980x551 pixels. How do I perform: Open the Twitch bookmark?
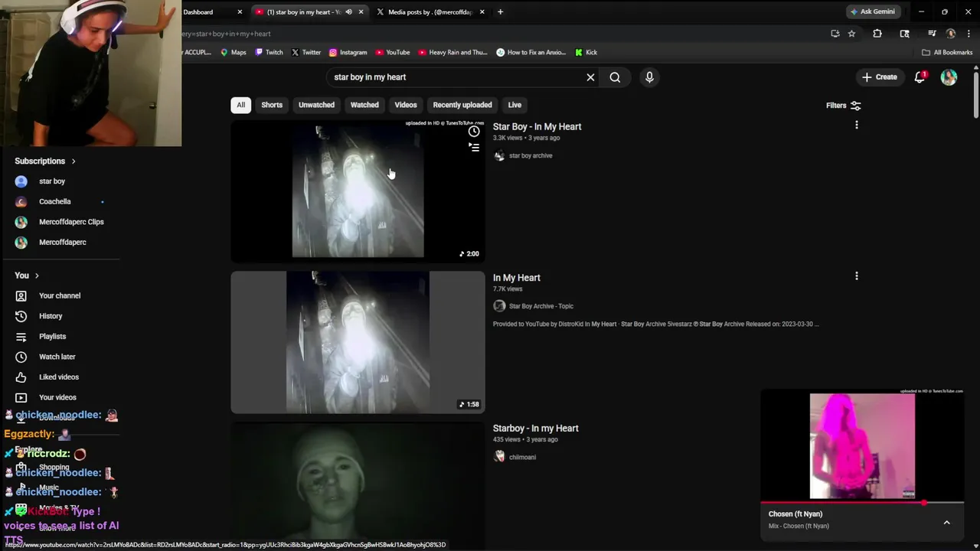[269, 52]
